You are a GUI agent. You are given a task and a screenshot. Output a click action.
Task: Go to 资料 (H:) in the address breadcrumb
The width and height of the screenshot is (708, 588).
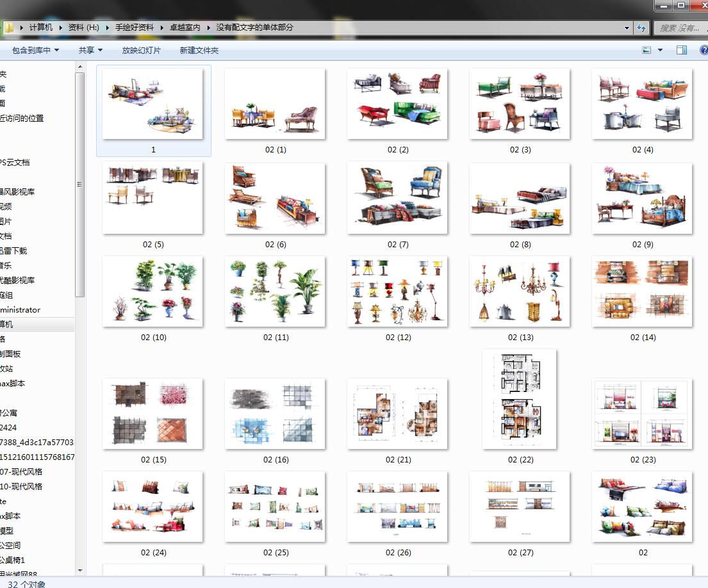click(x=83, y=28)
